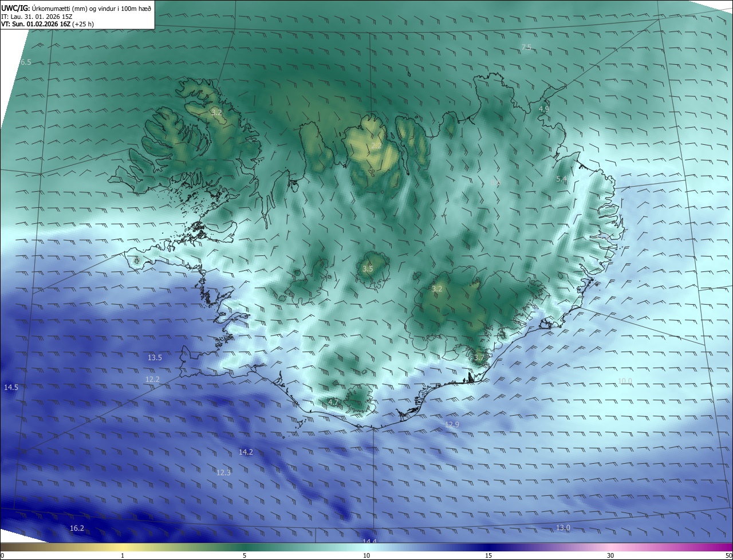Click the '3.5' value label
Image resolution: width=733 pixels, height=560 pixels.
tap(368, 269)
